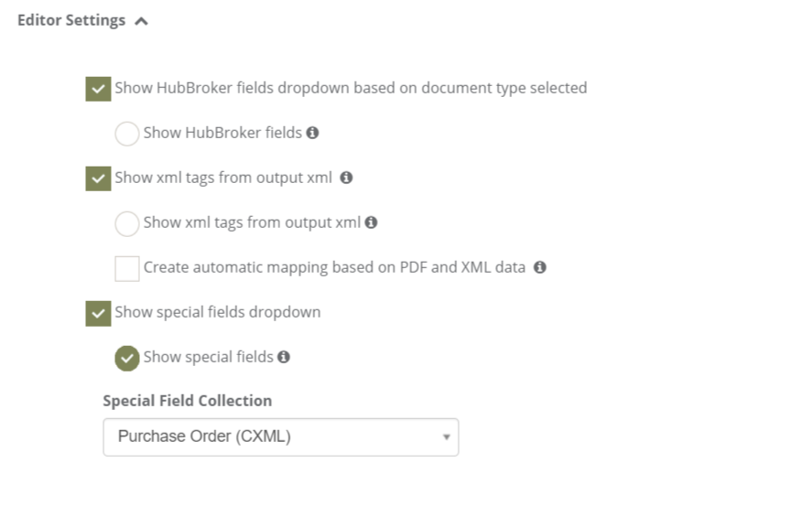Click the selected Show special fields radio button
812x506 pixels.
click(x=127, y=358)
